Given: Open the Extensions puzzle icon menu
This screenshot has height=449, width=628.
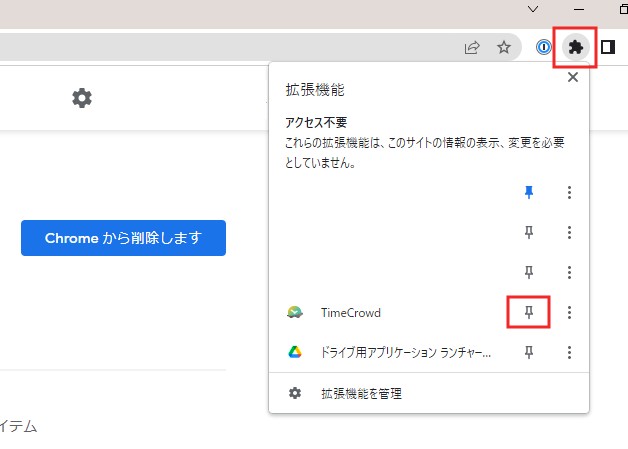Looking at the screenshot, I should [575, 47].
